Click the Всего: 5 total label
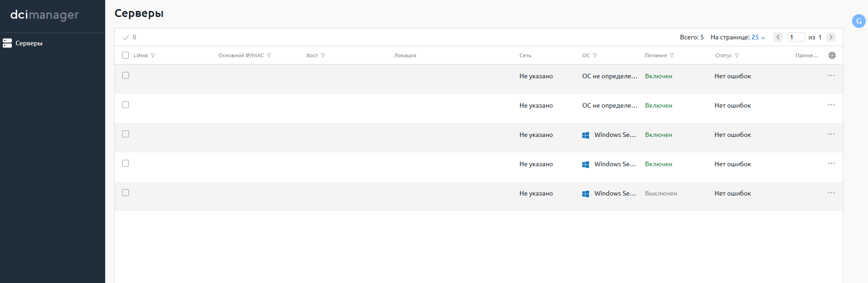868x283 pixels. tap(691, 38)
